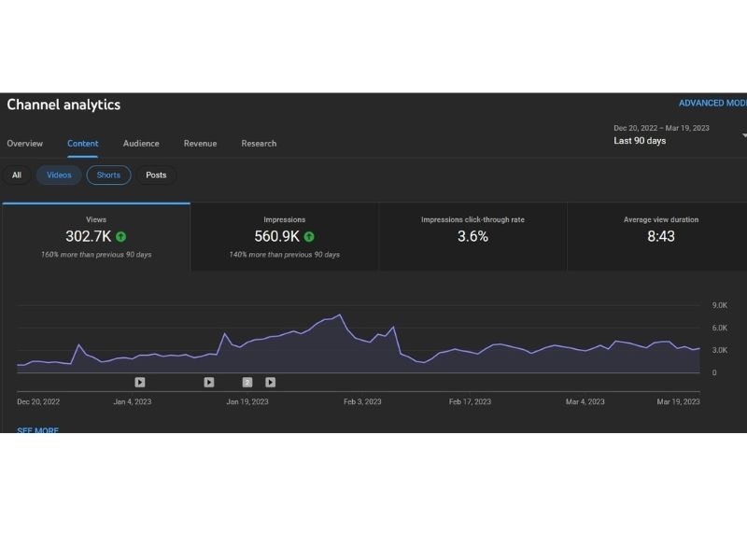Click the Feb 3, 2023 axis label
The image size is (747, 560).
point(362,402)
